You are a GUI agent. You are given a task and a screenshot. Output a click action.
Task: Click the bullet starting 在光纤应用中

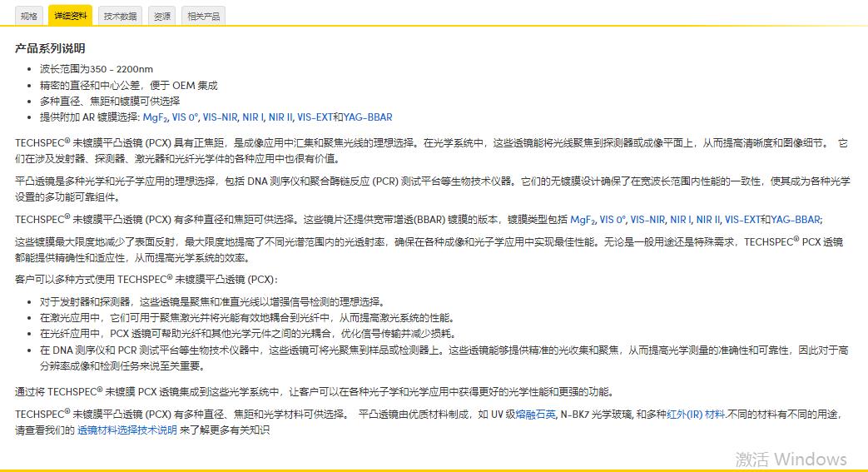click(247, 334)
